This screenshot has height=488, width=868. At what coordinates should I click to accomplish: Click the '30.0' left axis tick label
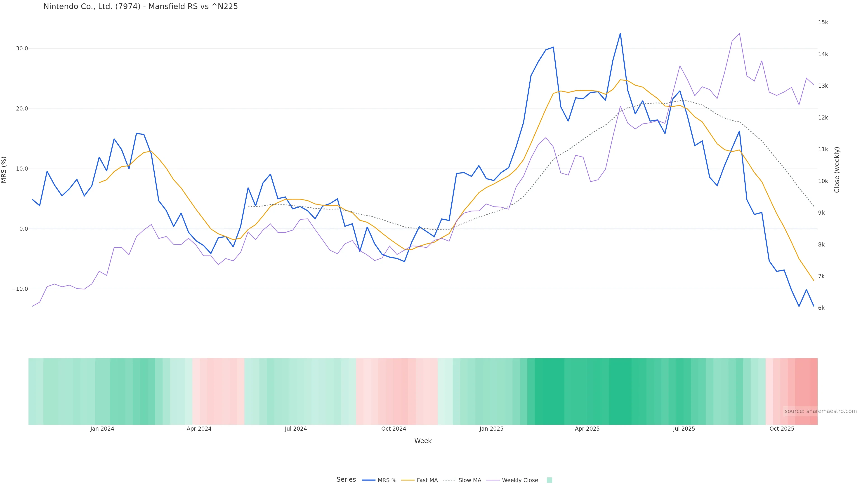[22, 49]
